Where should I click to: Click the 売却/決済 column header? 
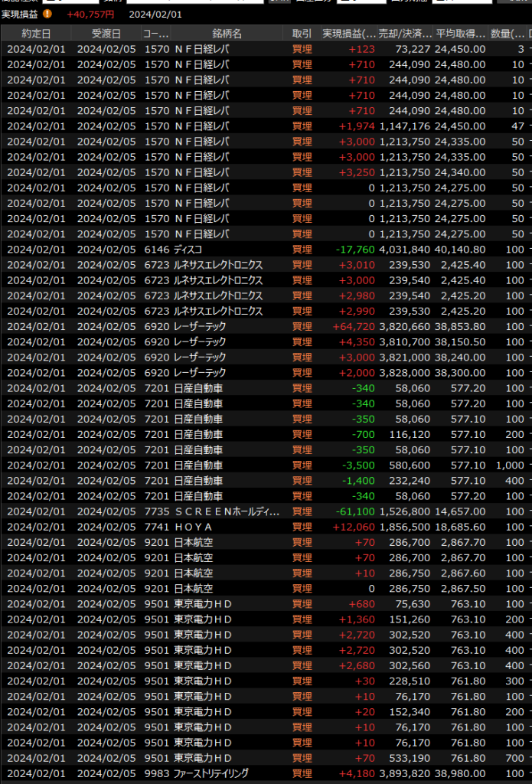pos(406,34)
